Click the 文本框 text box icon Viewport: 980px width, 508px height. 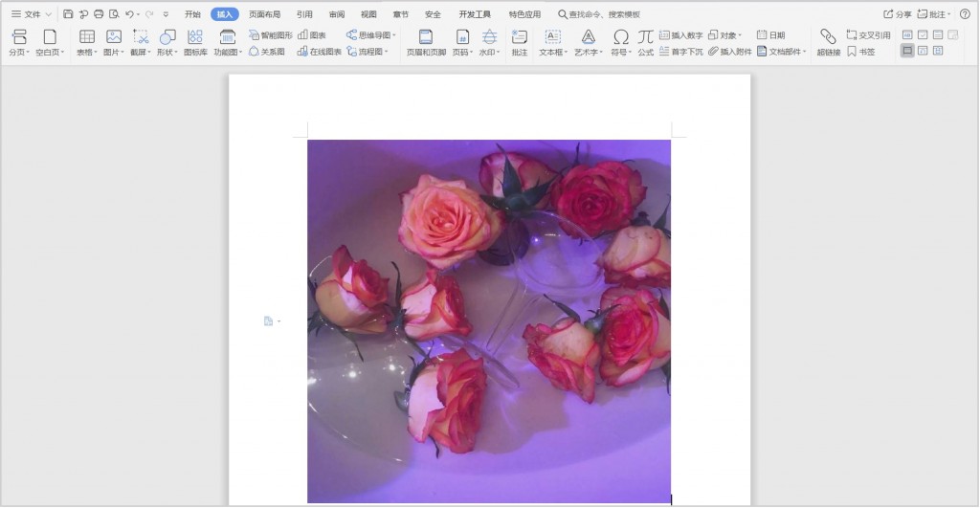pyautogui.click(x=552, y=37)
